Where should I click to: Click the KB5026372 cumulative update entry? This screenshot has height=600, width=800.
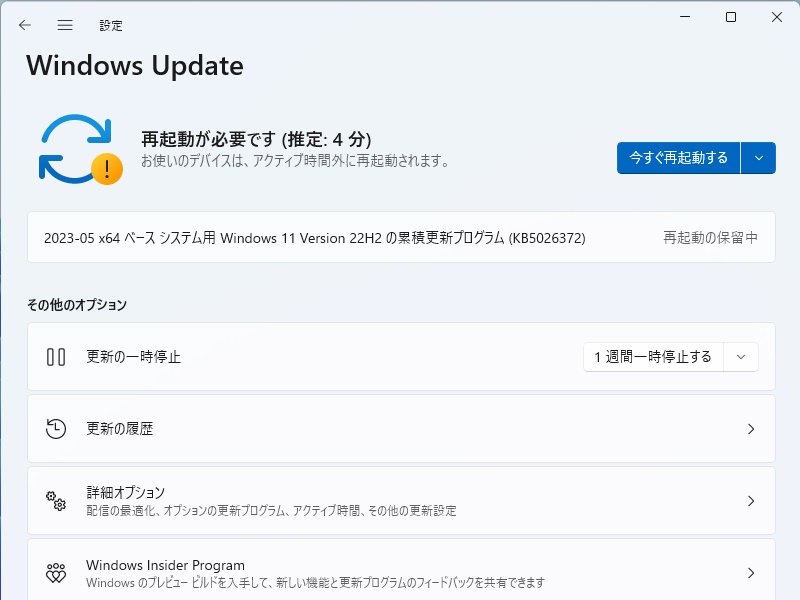click(x=315, y=238)
